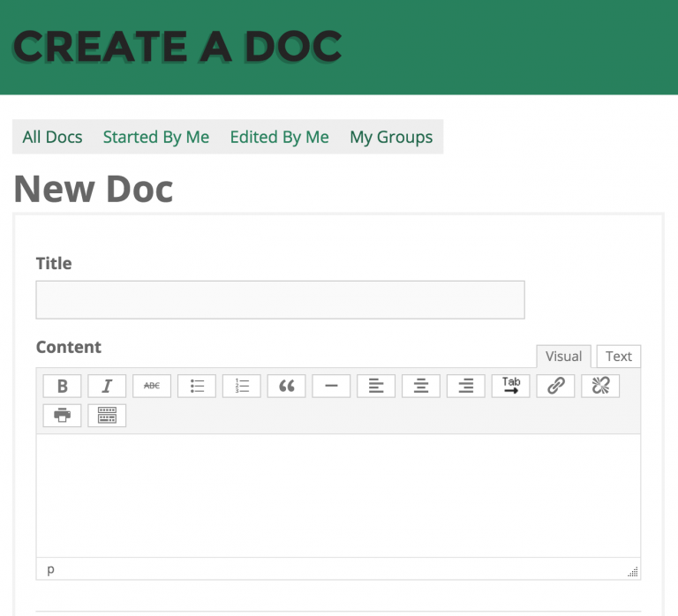The height and width of the screenshot is (616, 678).
Task: Click the Tab indent button
Action: pyautogui.click(x=510, y=386)
